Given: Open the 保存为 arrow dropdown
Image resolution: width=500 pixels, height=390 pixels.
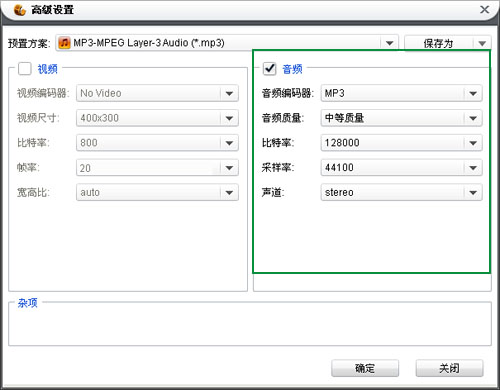Looking at the screenshot, I should coord(482,43).
